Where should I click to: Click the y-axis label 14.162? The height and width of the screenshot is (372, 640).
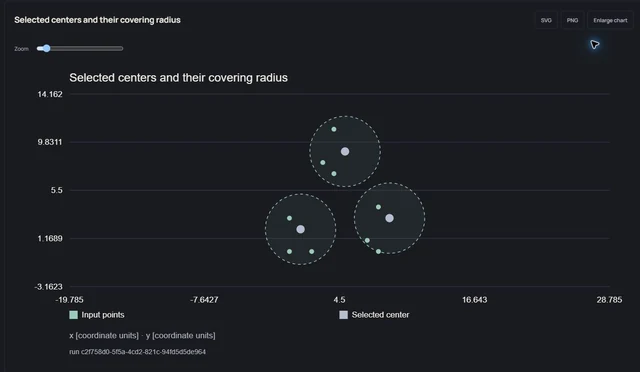50,94
